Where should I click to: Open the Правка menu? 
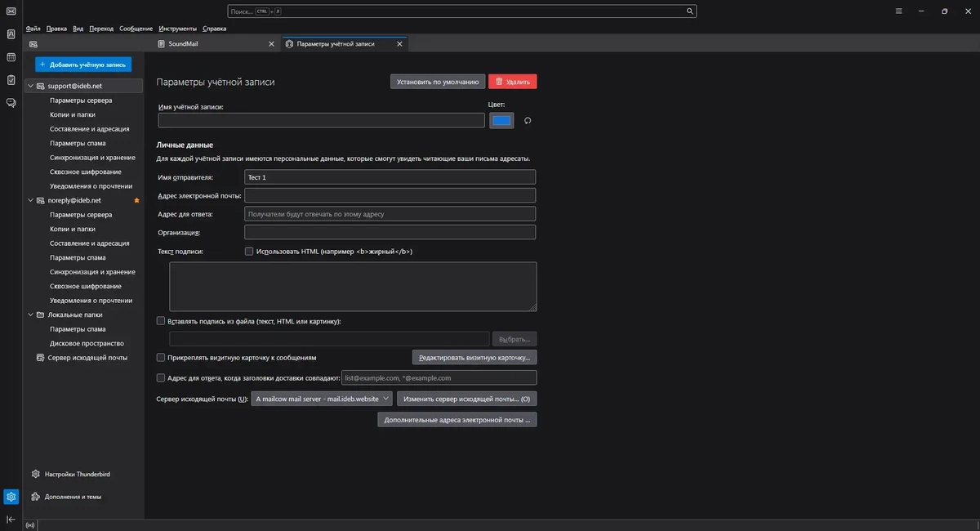[x=56, y=28]
